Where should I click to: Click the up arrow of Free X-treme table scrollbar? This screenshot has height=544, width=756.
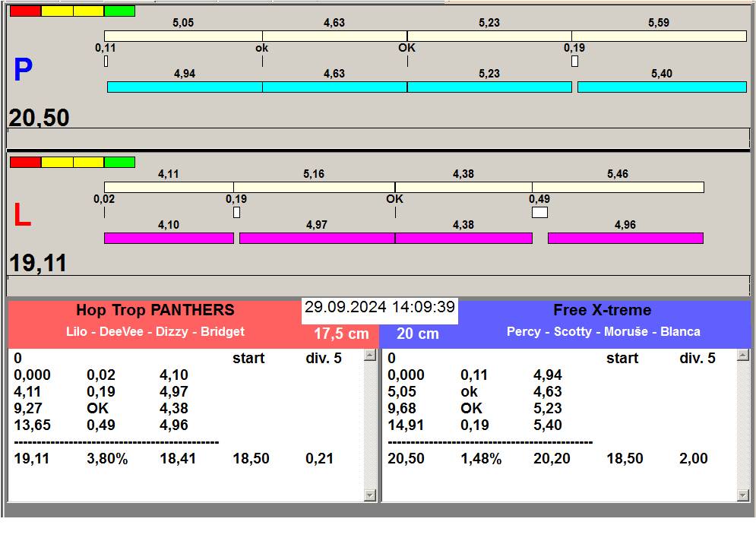pos(743,356)
